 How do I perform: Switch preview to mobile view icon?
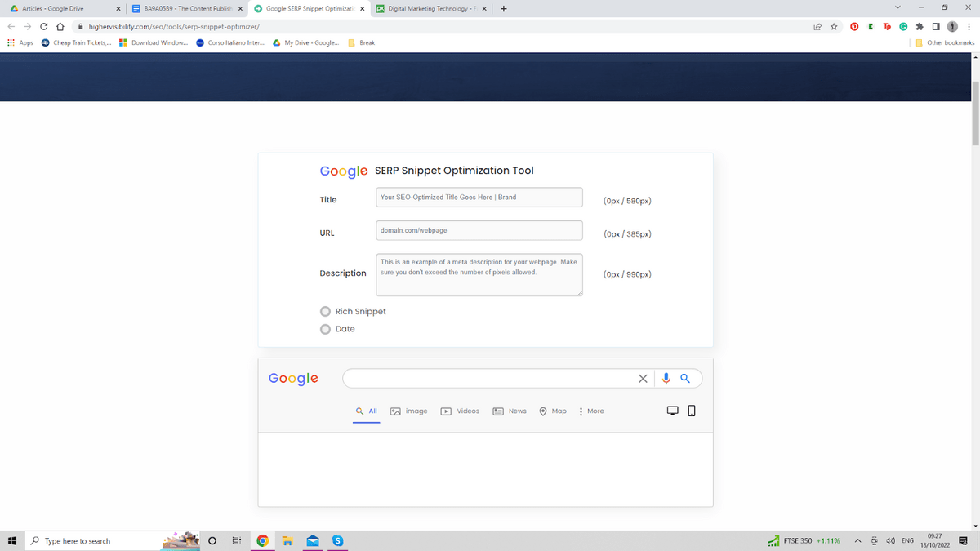coord(691,410)
